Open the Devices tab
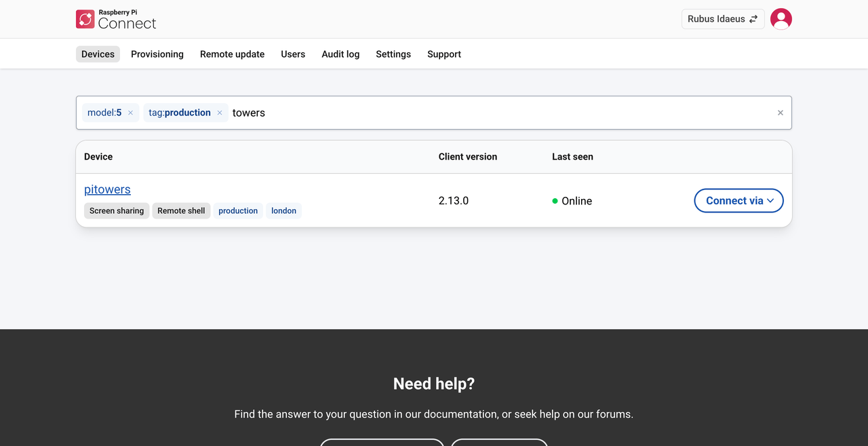868x446 pixels. pyautogui.click(x=98, y=54)
